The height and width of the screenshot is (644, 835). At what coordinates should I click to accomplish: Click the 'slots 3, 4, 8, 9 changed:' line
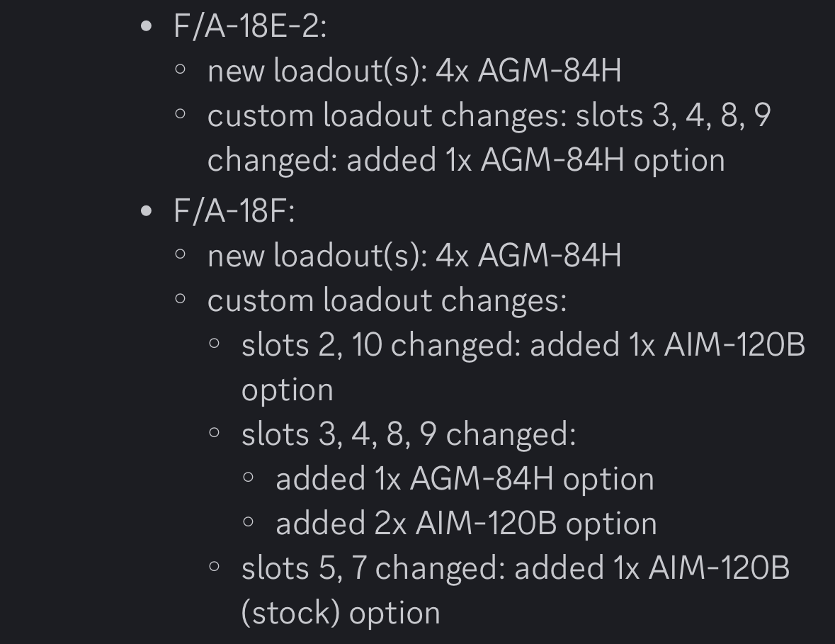click(x=409, y=434)
